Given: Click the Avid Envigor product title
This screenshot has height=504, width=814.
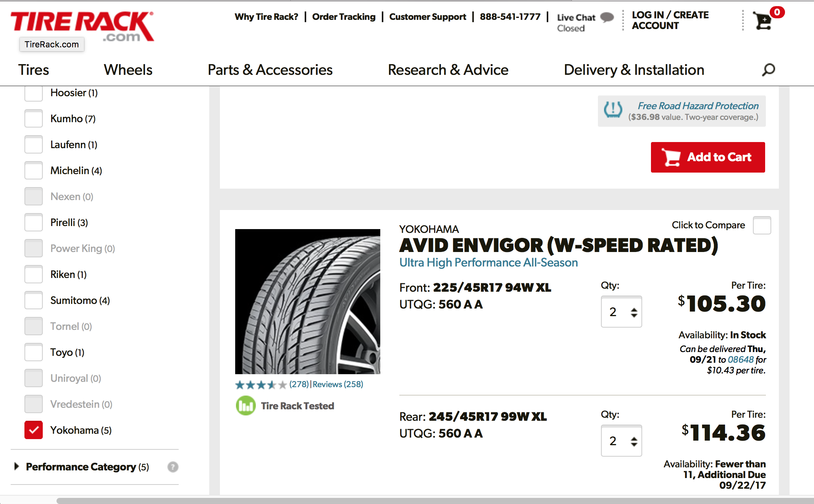Looking at the screenshot, I should 559,245.
